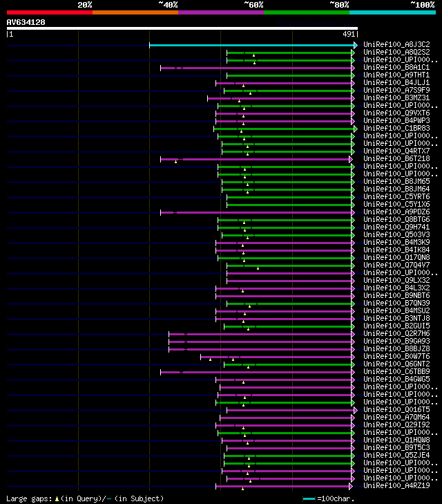Screen dimensions: 442x504
Task: Choose hit UniRef100_Q503V3
Action: pyautogui.click(x=396, y=234)
